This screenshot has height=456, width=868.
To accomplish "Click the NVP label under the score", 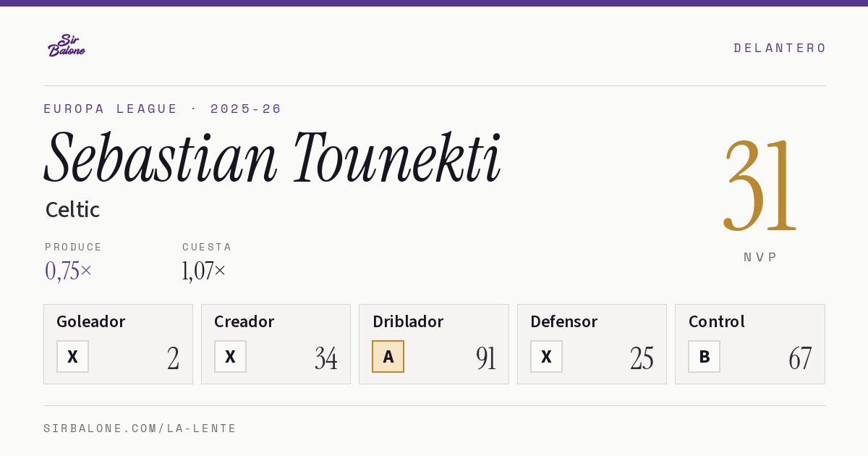I will click(x=760, y=257).
